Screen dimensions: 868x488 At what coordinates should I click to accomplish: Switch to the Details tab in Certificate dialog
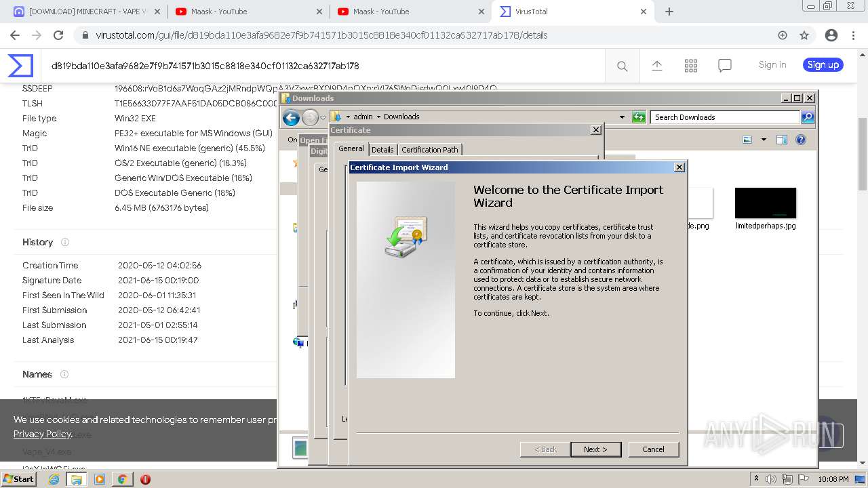pos(382,150)
